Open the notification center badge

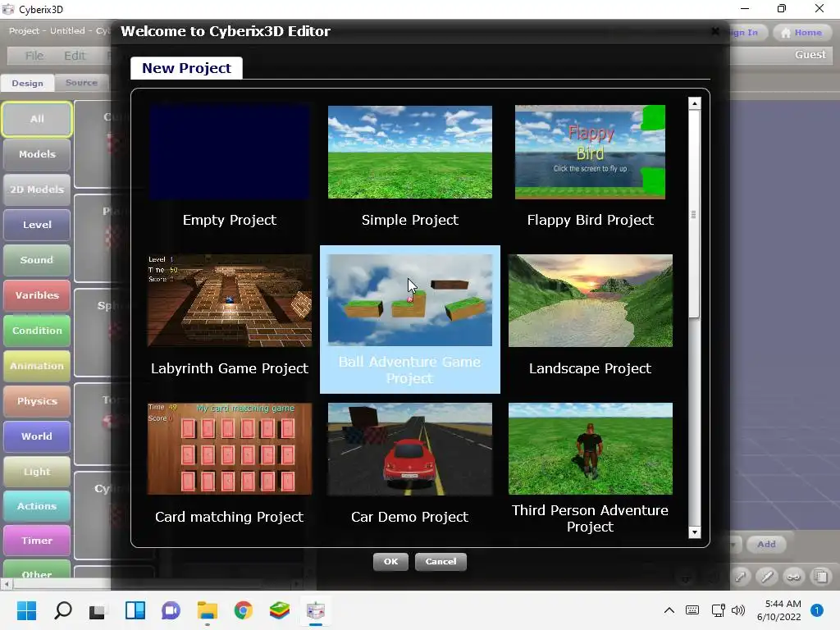pos(816,610)
